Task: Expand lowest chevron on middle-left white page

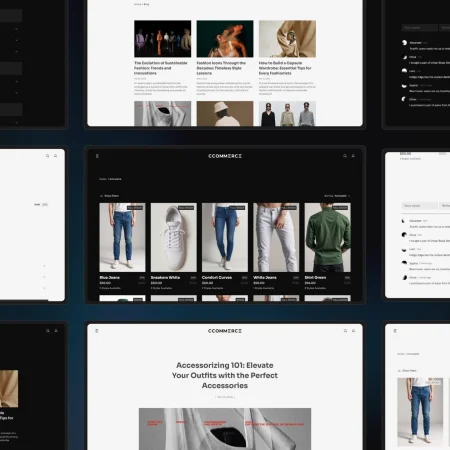Action: click(x=44, y=288)
